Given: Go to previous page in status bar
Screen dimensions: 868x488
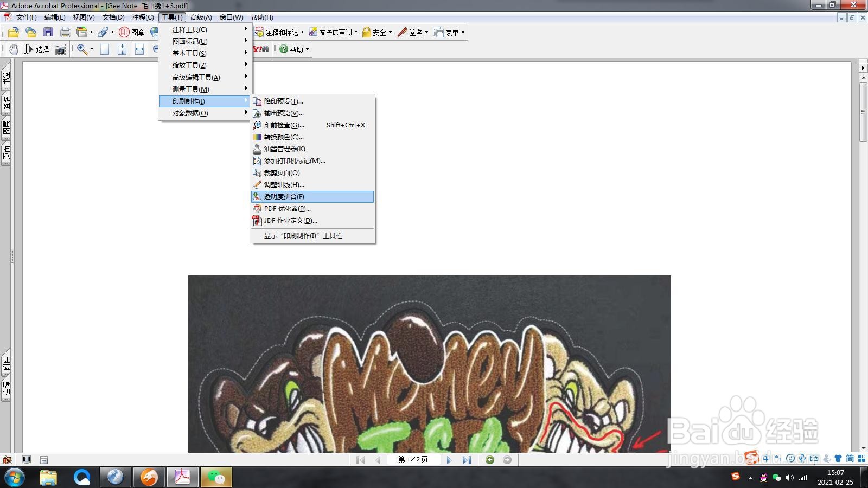Looking at the screenshot, I should [x=378, y=460].
